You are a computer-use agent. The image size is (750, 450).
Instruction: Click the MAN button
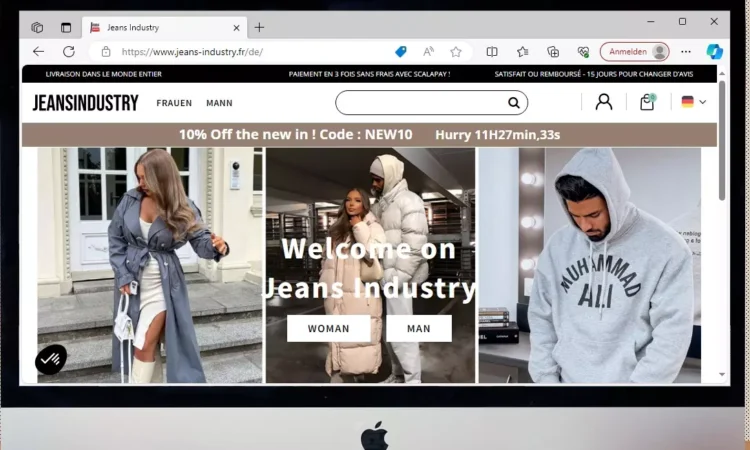click(x=419, y=329)
